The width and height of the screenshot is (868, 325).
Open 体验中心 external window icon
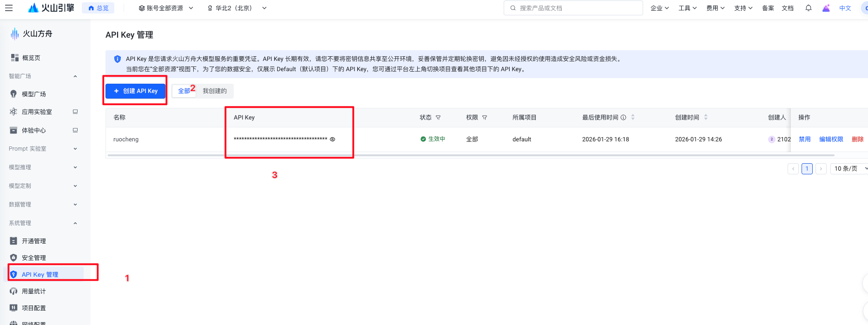[75, 130]
